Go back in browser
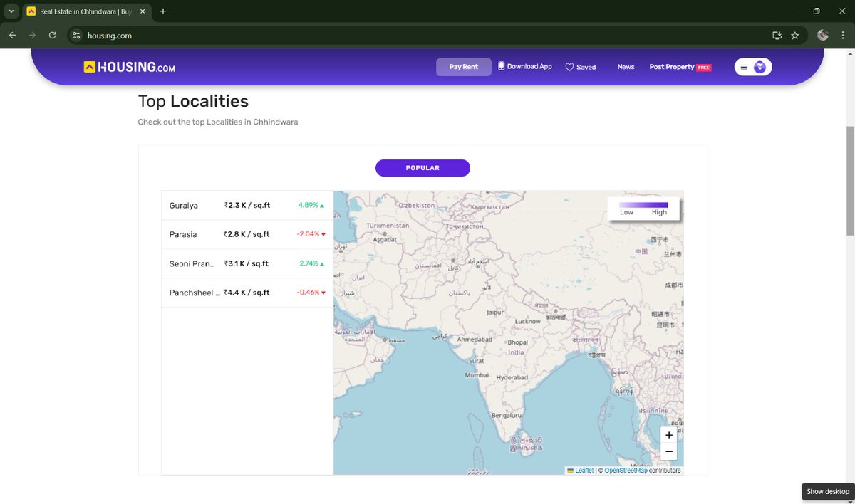 click(x=12, y=35)
